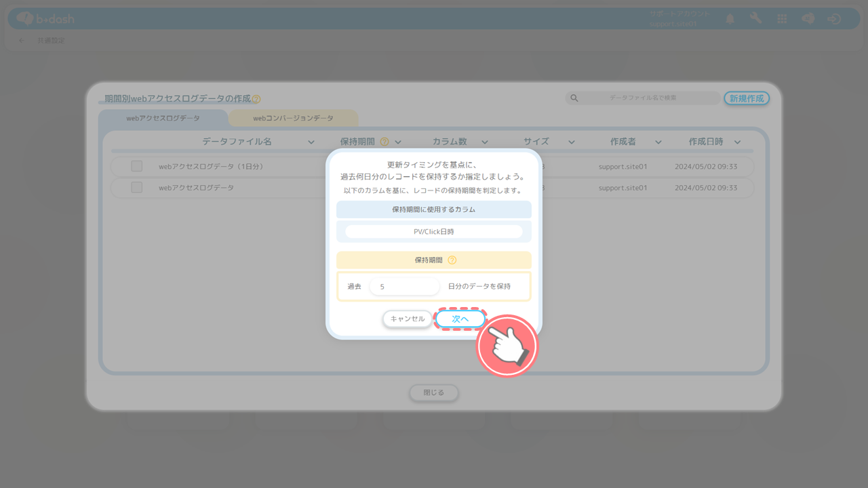
Task: Click the first row's creator support.site01
Action: click(x=623, y=166)
